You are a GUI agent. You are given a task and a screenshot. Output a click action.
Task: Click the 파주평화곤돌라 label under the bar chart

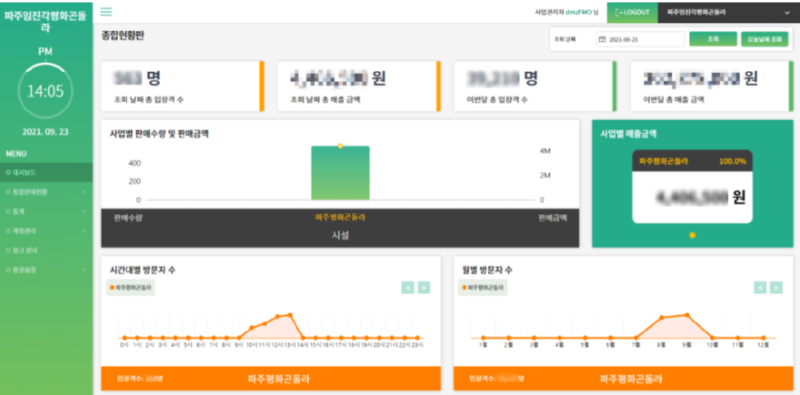tap(340, 217)
